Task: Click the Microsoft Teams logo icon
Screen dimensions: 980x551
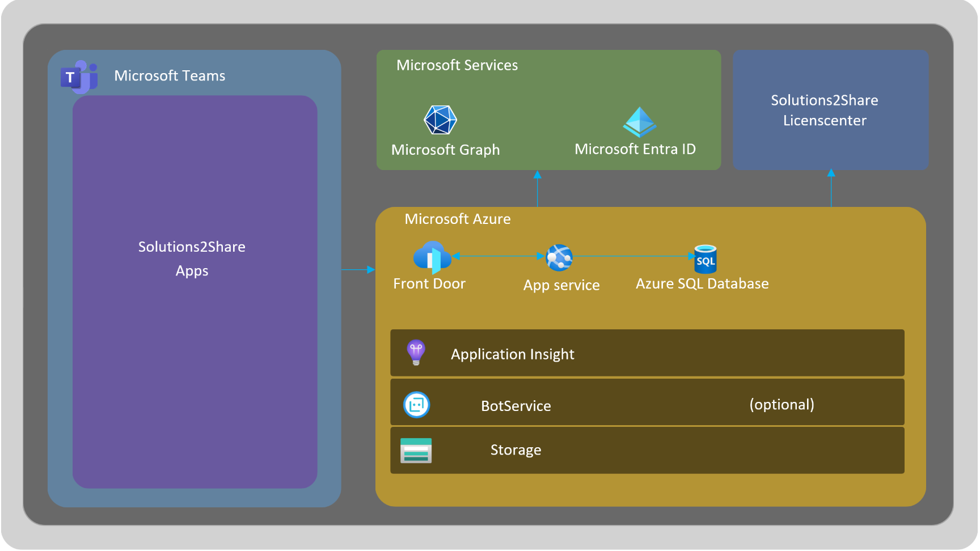Action: tap(79, 77)
